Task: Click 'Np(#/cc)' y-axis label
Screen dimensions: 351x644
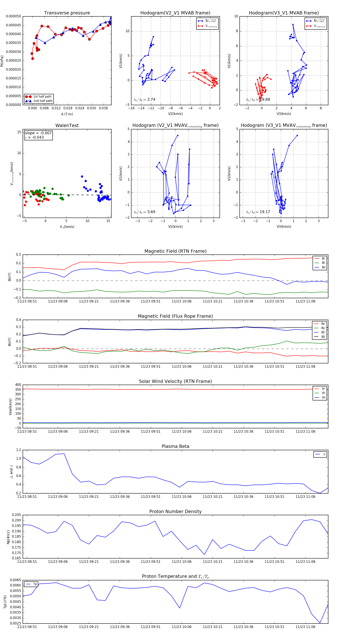Action: (x=8, y=537)
